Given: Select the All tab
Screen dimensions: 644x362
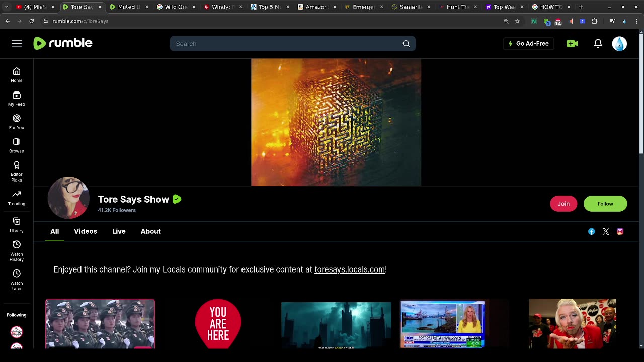Looking at the screenshot, I should pyautogui.click(x=54, y=231).
